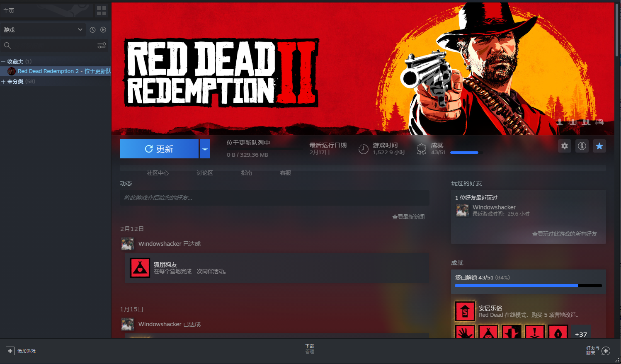Click the play time clock icon
621x364 pixels.
[364, 149]
